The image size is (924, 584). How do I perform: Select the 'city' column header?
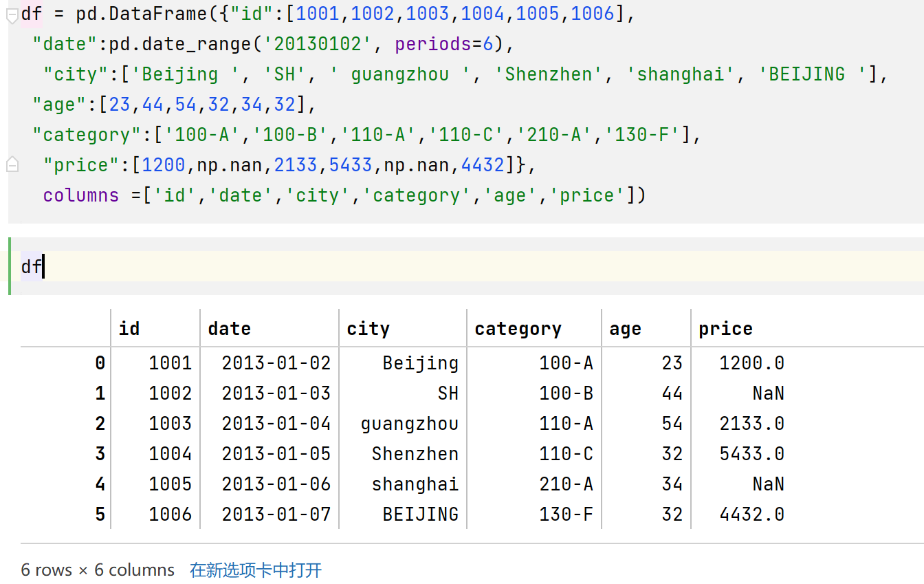pos(368,329)
